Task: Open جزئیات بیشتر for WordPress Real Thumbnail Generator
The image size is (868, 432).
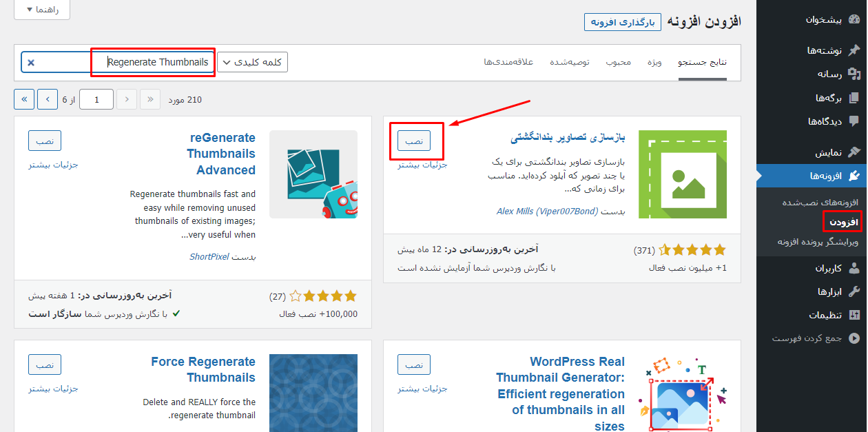Action: 422,389
